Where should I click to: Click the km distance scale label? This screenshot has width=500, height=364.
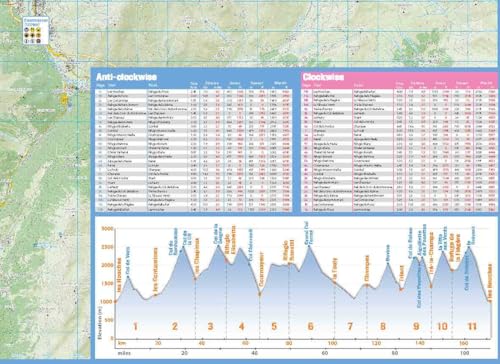point(122,343)
